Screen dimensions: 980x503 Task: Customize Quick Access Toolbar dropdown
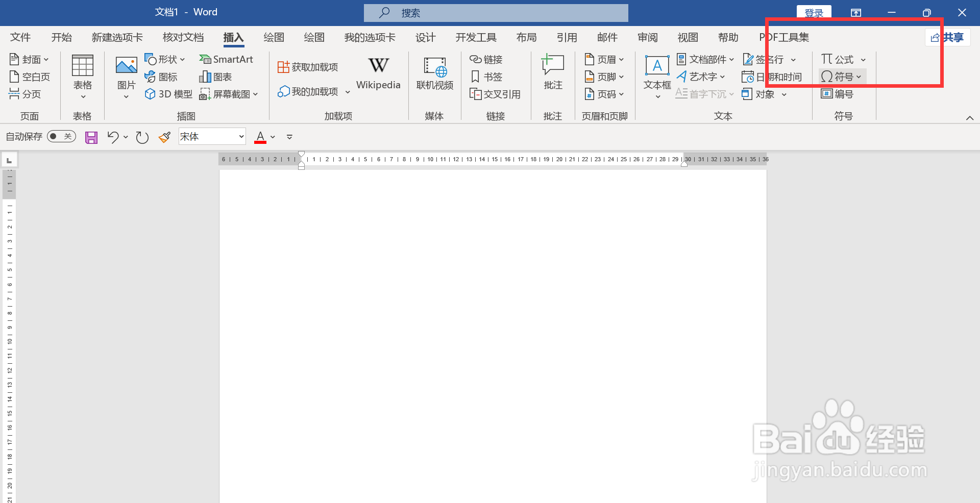tap(289, 137)
